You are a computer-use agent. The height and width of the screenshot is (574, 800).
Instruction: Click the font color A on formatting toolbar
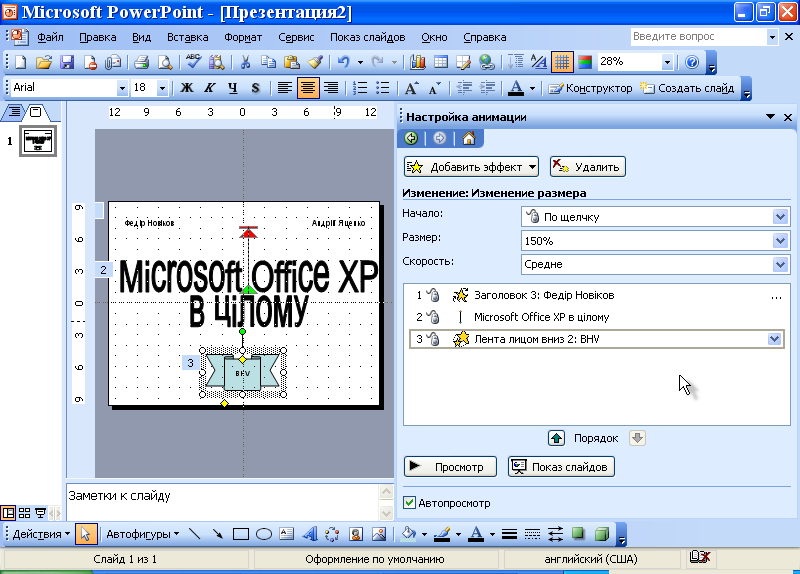(x=516, y=88)
